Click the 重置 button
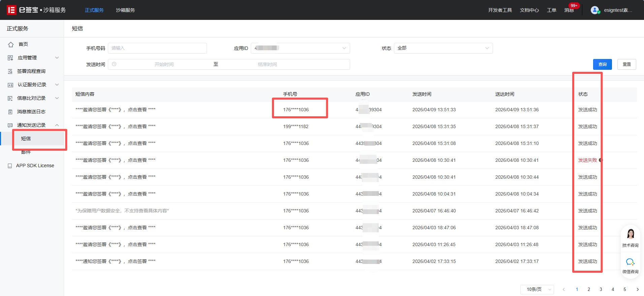The height and width of the screenshot is (296, 644). [x=626, y=64]
